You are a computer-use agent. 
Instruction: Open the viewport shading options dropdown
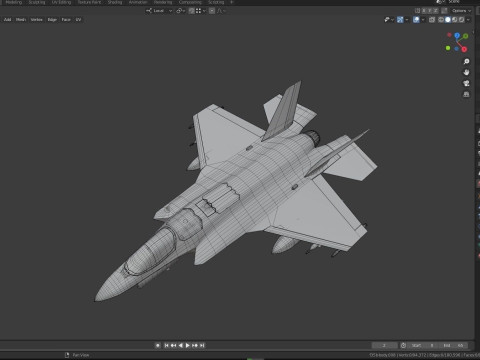[468, 20]
